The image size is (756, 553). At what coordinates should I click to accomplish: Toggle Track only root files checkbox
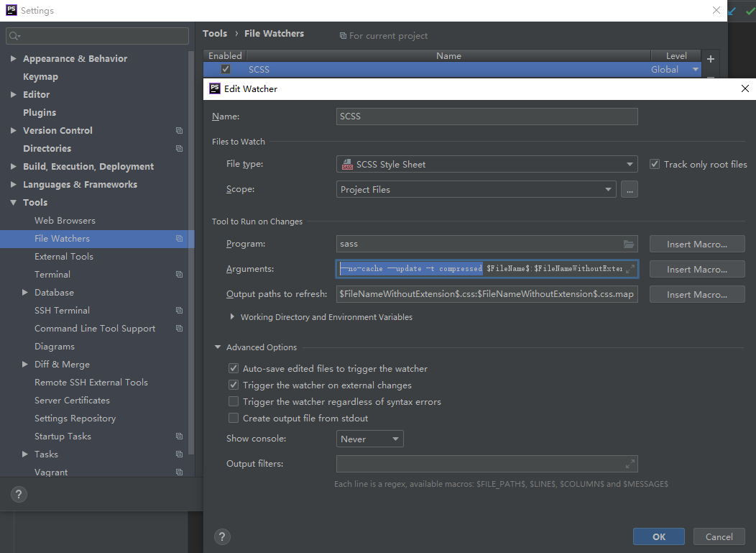654,164
